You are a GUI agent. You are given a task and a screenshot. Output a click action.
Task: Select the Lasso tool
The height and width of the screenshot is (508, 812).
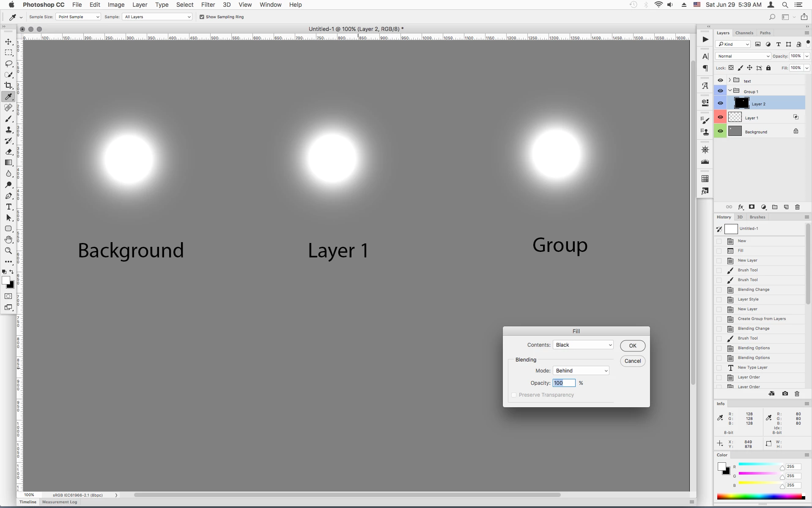pyautogui.click(x=8, y=64)
